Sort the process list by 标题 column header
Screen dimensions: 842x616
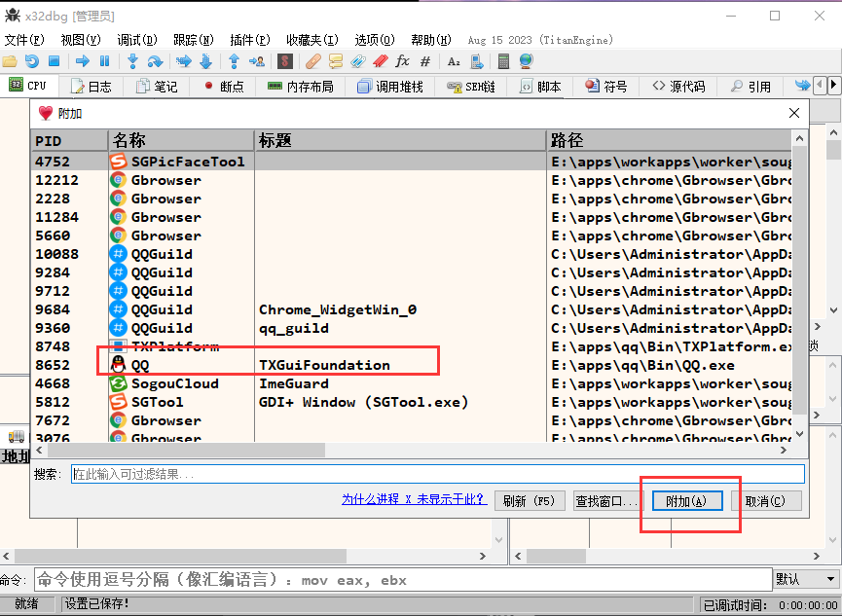click(400, 141)
